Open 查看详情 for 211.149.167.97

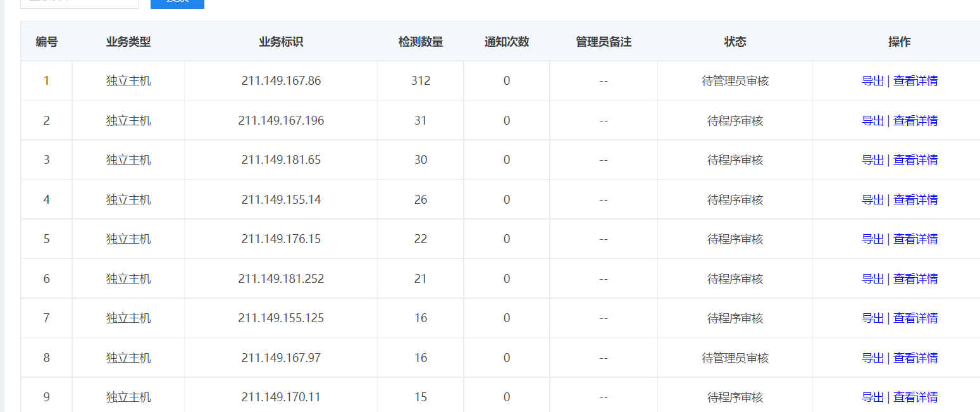click(915, 358)
